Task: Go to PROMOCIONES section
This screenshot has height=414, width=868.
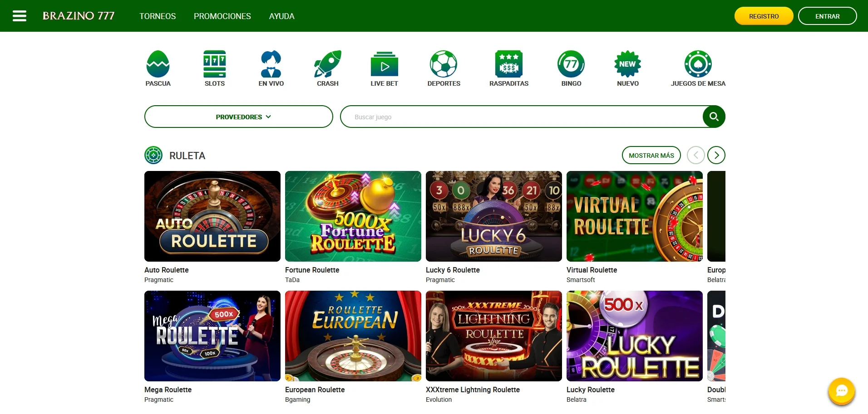Action: [x=222, y=16]
